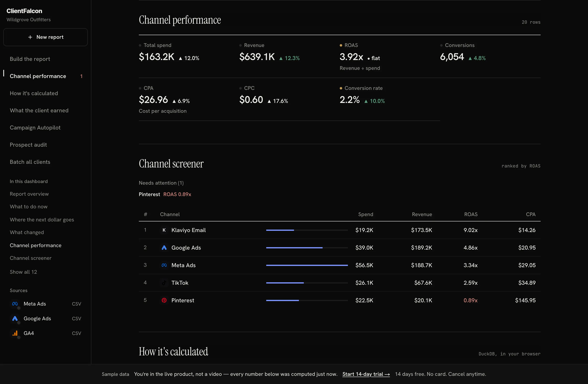Click GA4 CSV label in Sources
This screenshot has width=588, height=384.
pyautogui.click(x=76, y=333)
